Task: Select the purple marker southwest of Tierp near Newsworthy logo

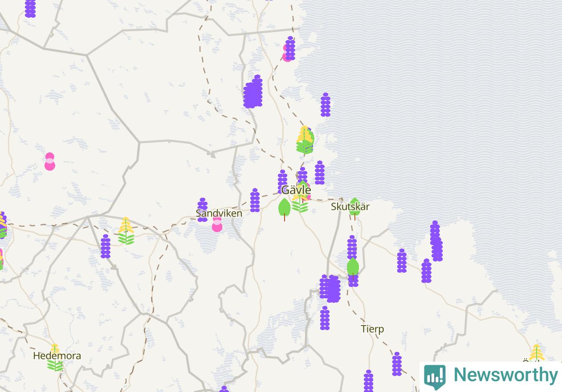Action: click(397, 364)
